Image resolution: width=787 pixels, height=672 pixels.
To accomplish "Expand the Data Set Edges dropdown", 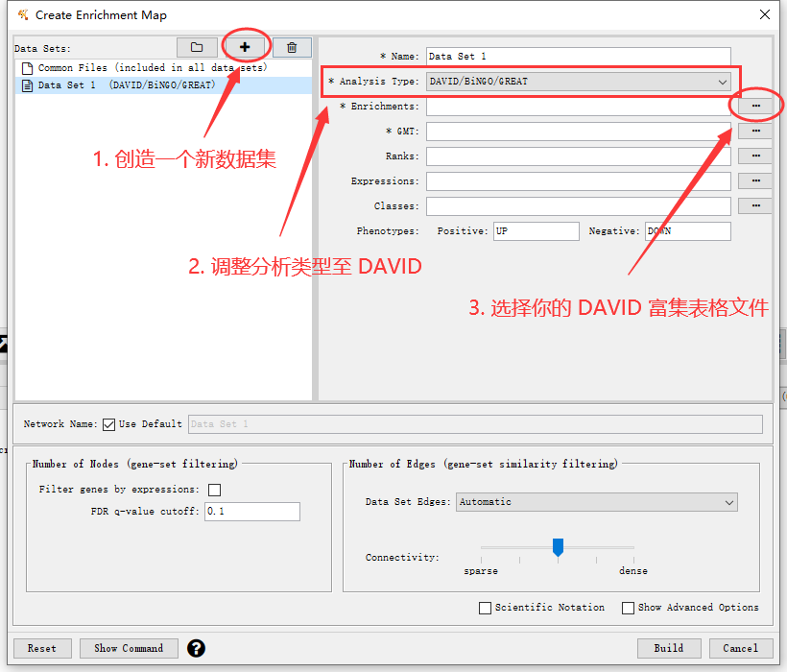I will click(596, 502).
